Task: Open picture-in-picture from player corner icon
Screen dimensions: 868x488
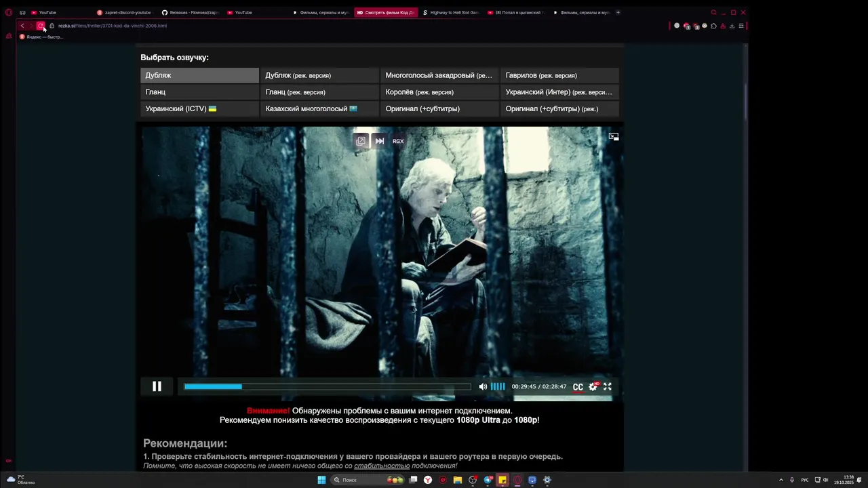Action: [614, 136]
